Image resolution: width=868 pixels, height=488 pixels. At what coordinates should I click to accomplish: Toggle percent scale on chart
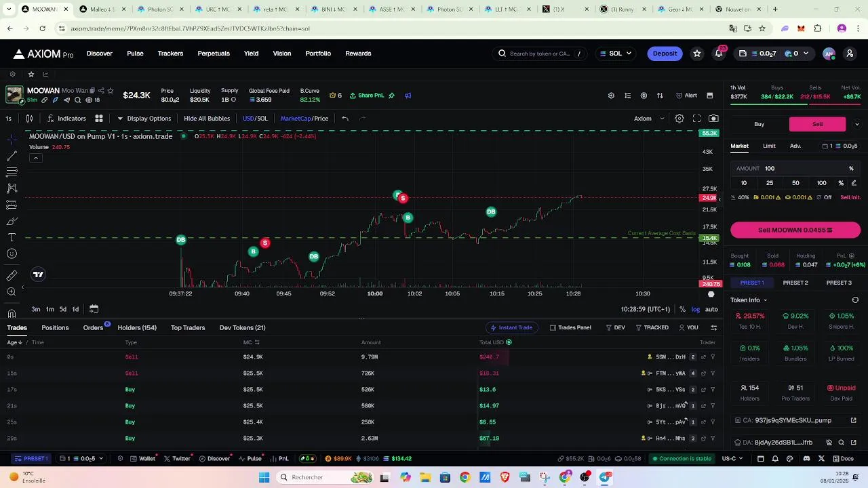(682, 309)
